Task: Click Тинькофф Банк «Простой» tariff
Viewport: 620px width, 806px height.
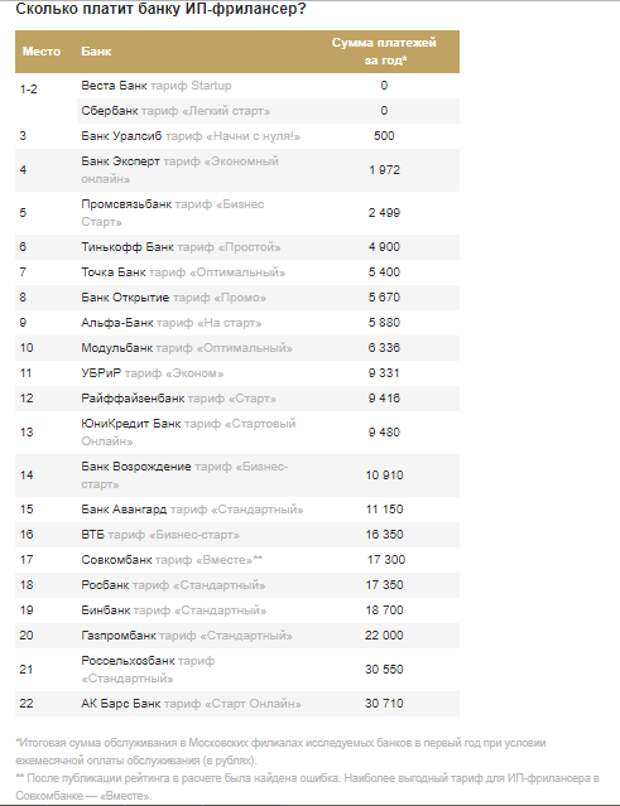Action: click(x=180, y=247)
